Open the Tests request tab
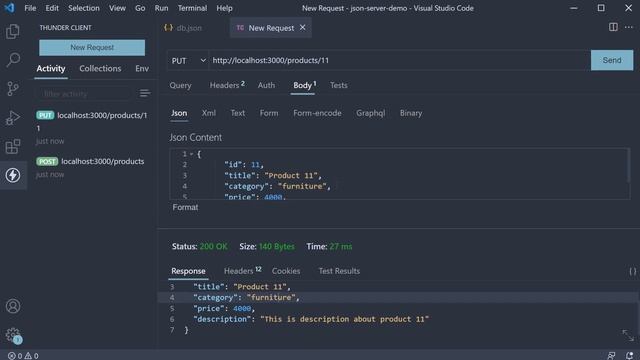Screen dimensions: 640x360 pos(339,85)
